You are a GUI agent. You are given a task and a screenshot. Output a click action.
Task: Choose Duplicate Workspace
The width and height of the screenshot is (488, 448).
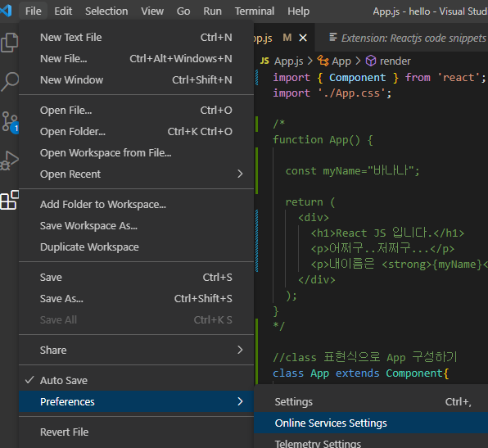(136, 247)
